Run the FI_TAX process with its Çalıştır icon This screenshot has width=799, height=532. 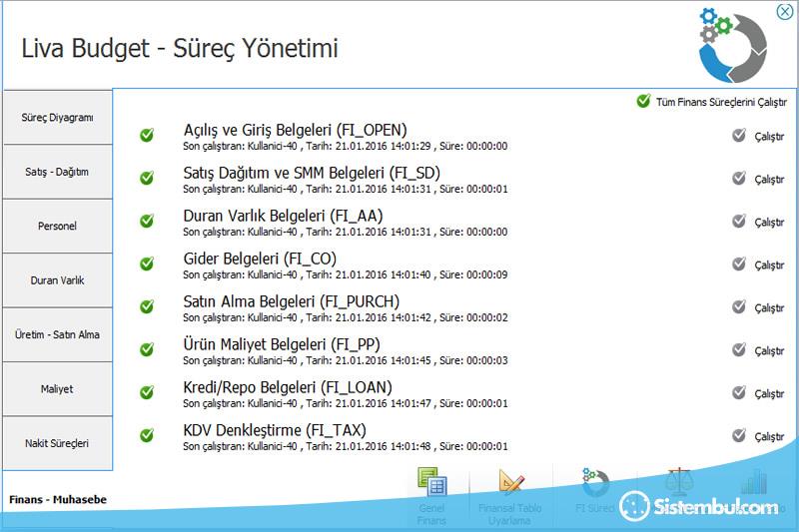[739, 435]
